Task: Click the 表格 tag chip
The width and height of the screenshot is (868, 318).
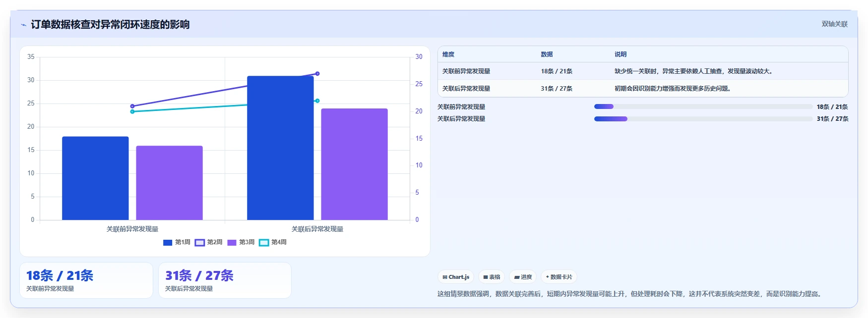Action: [492, 277]
